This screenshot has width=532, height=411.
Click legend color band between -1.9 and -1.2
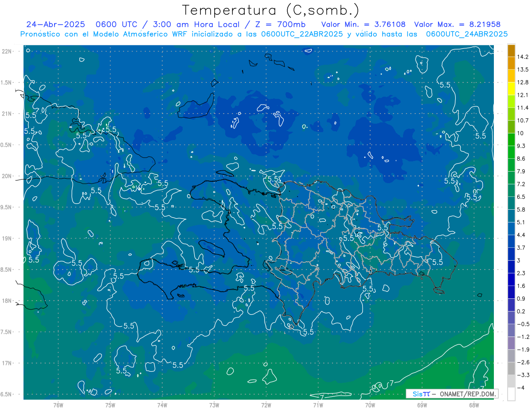click(511, 344)
